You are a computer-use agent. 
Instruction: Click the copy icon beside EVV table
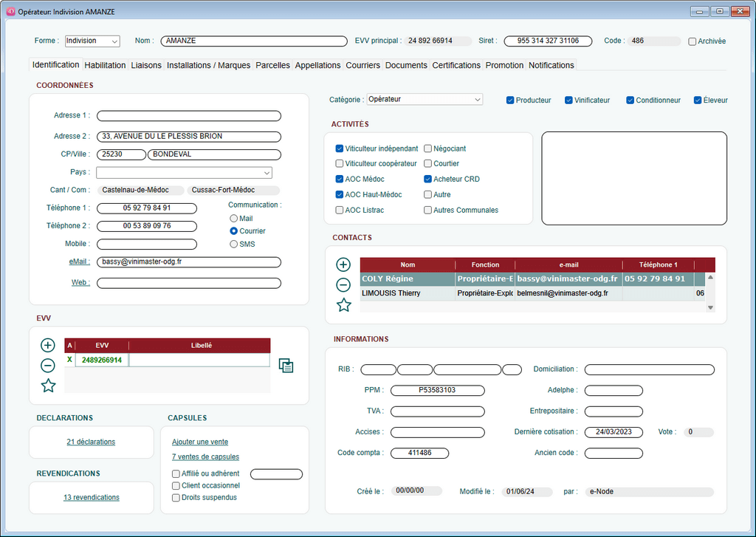point(286,366)
